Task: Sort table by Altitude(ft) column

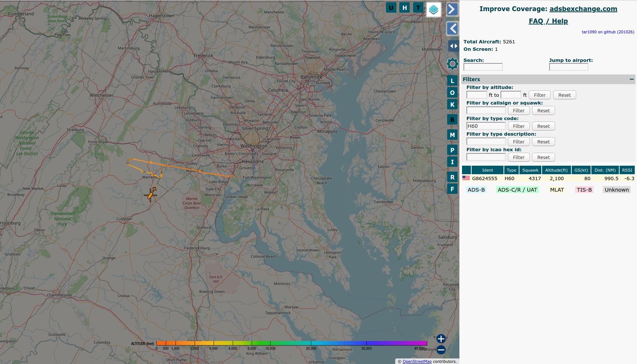Action: click(x=556, y=170)
